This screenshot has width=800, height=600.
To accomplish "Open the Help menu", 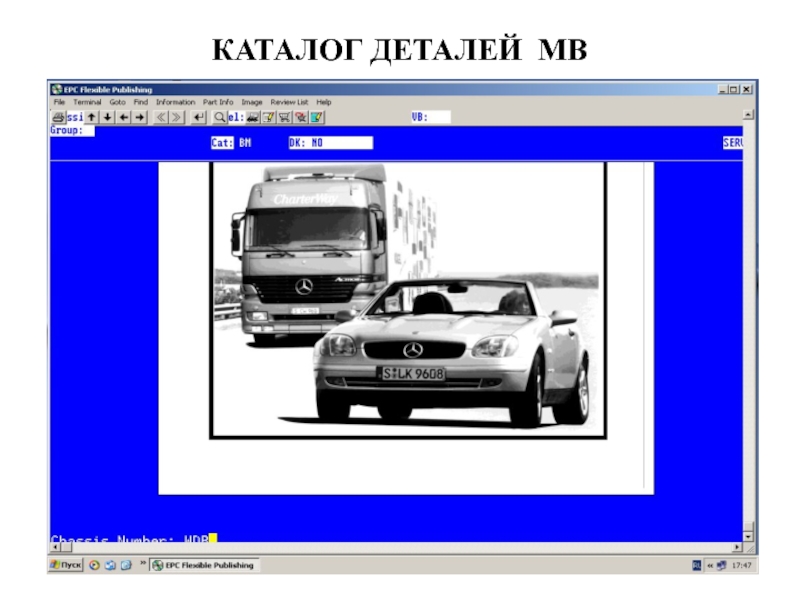I will point(324,102).
